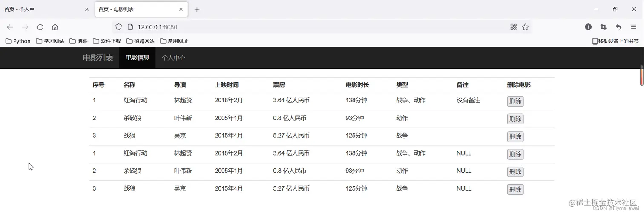Open 移动设备上的书签 mobile bookmarks
644x214 pixels.
pos(615,41)
